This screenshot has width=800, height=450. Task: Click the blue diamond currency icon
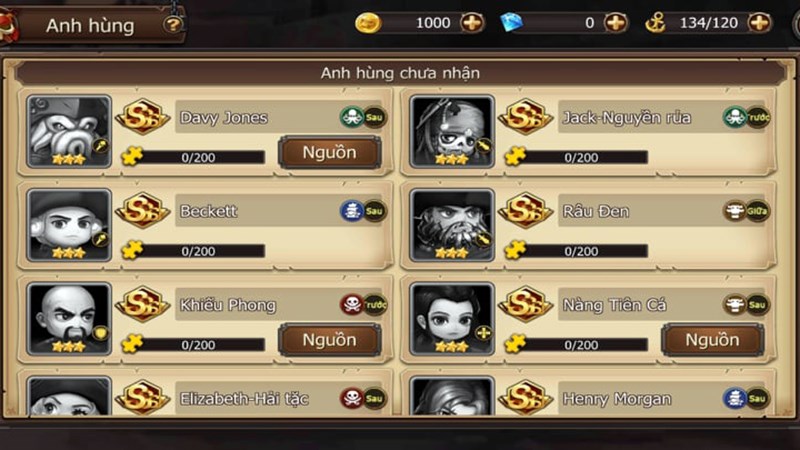(511, 23)
